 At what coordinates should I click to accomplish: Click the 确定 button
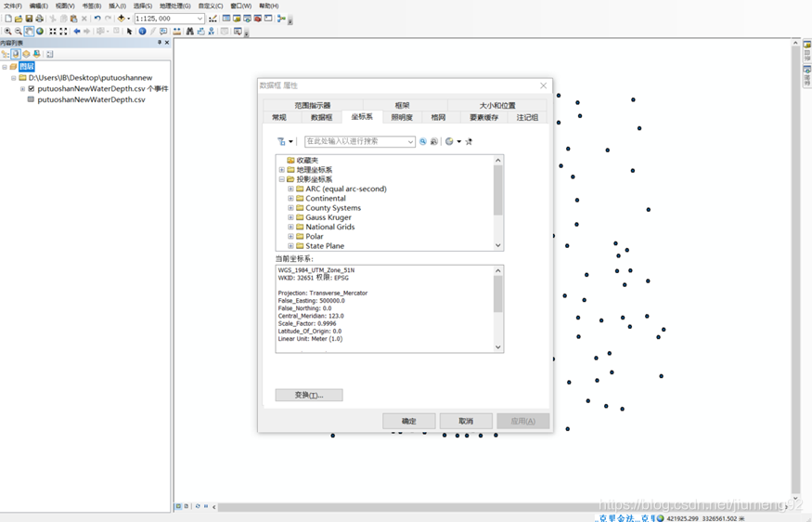point(409,421)
